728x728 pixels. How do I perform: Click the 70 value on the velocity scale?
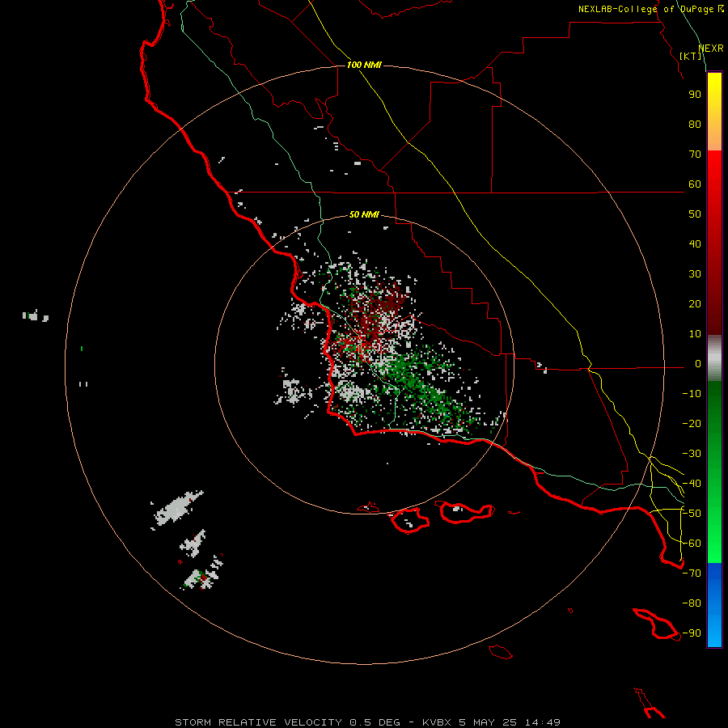click(695, 154)
